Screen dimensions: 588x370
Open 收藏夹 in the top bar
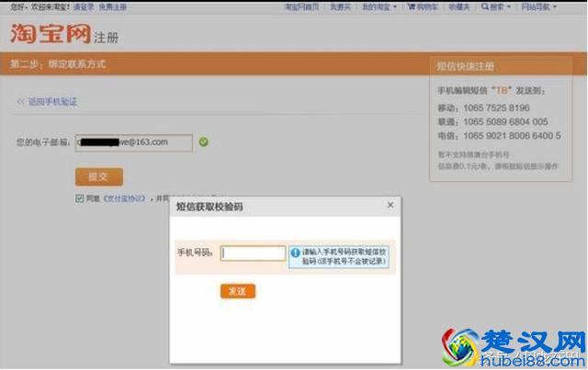click(x=459, y=6)
